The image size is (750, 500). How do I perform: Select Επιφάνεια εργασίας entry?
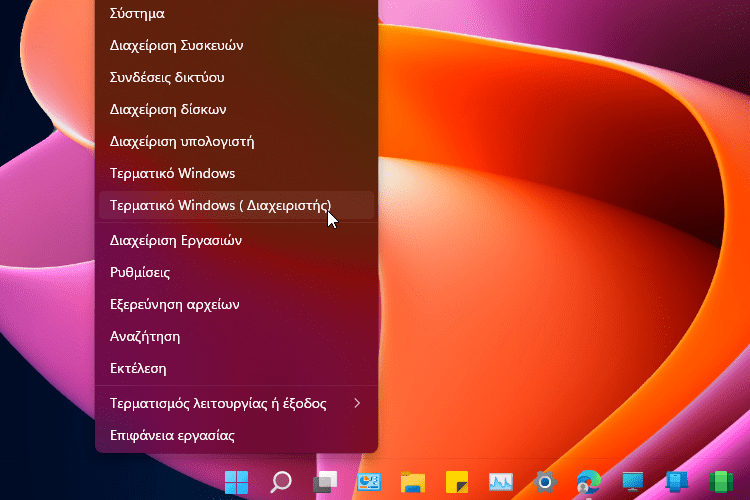(x=236, y=435)
